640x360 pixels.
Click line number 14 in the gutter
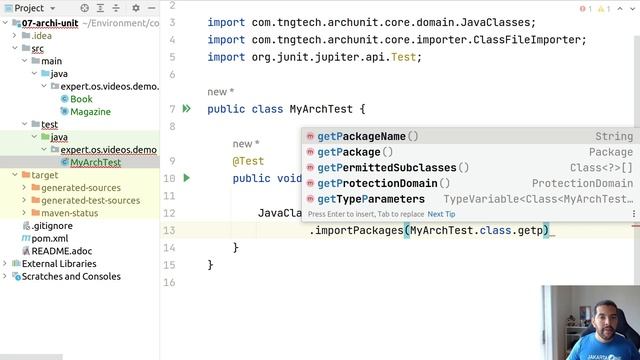click(x=169, y=248)
